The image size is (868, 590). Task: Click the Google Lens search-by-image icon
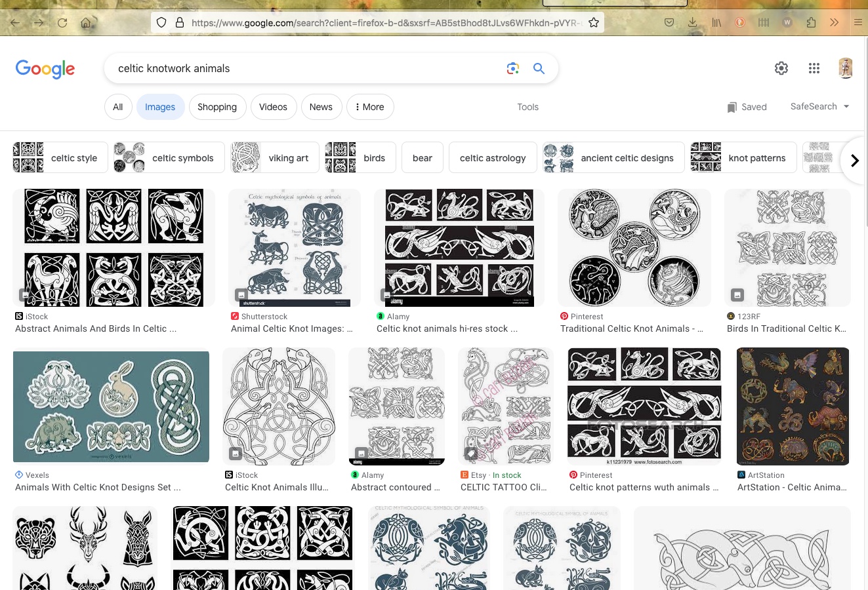(512, 68)
